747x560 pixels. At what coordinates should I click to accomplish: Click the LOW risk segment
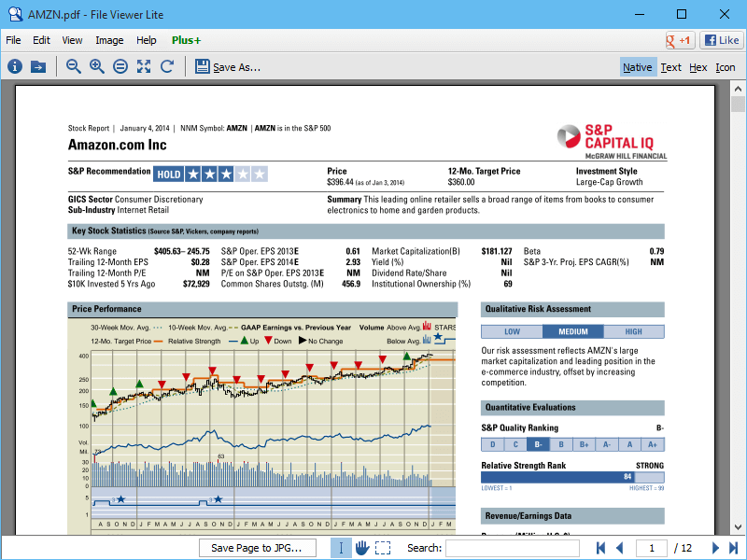pos(512,331)
